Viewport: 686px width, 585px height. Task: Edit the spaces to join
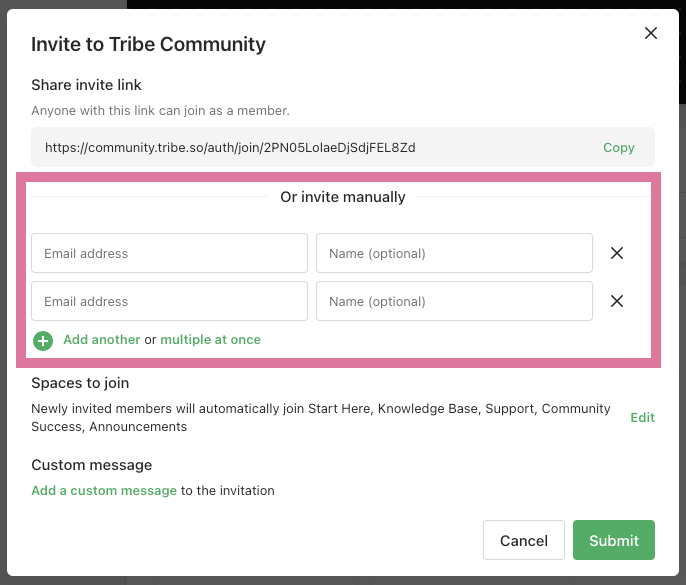(x=642, y=417)
